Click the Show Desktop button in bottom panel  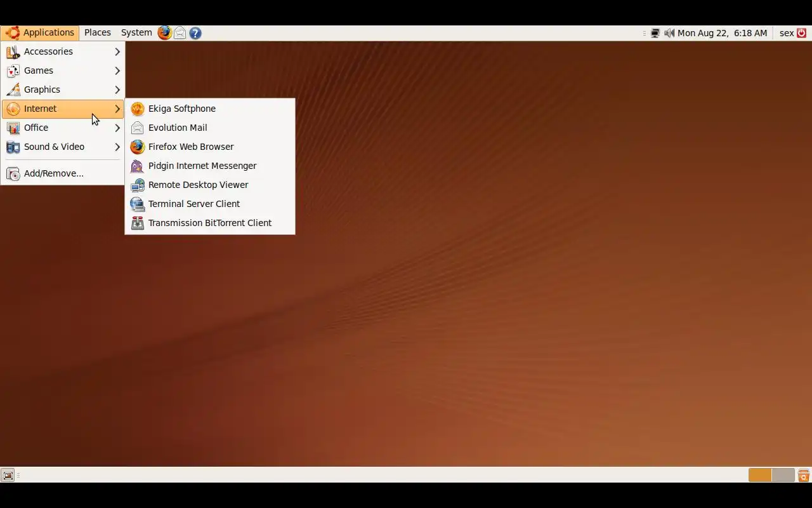click(x=8, y=475)
